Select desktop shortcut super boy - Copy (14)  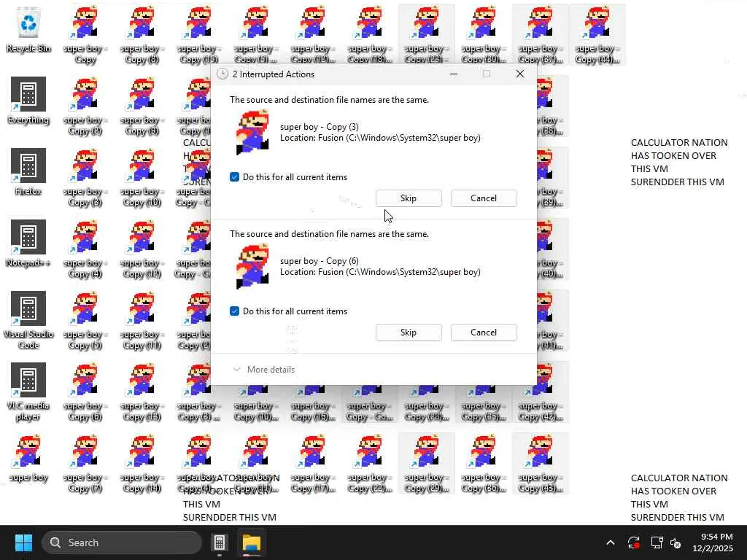(142, 464)
